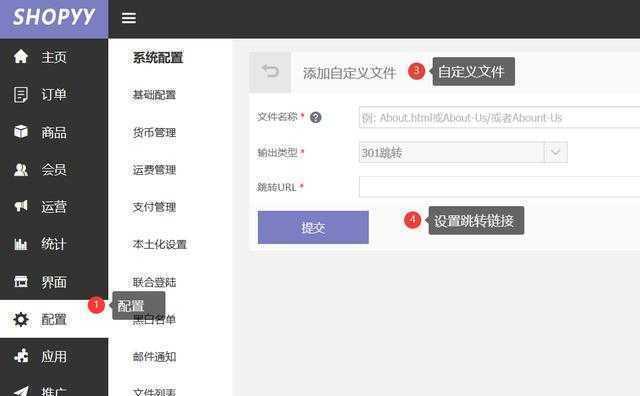This screenshot has width=640, height=396.
Task: Click the member people icon beside 会员
Action: tap(21, 169)
